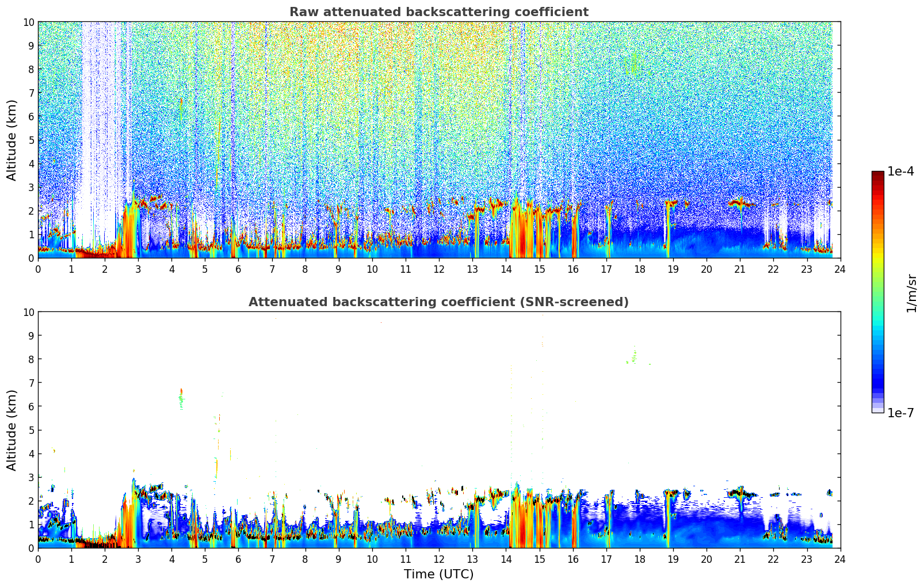Click the "5" altitude tick on the SNR-screened plot
The image size is (924, 587).
(32, 430)
